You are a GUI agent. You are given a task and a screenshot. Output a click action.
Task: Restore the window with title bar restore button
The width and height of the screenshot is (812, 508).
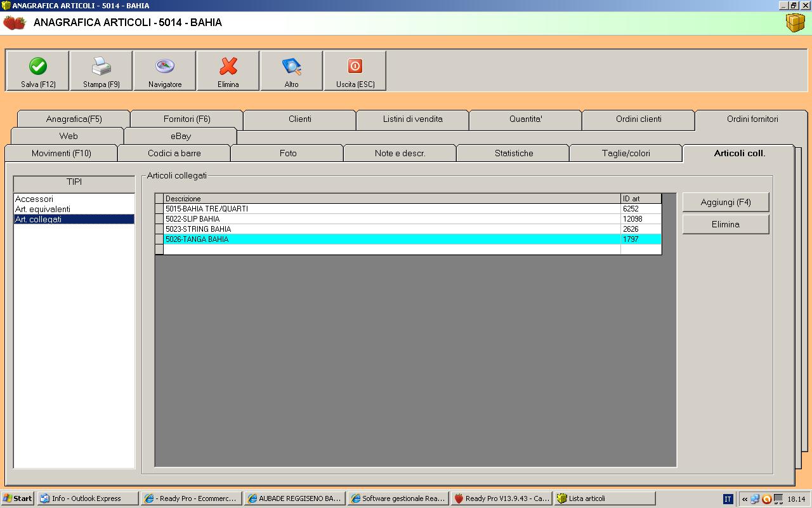794,5
